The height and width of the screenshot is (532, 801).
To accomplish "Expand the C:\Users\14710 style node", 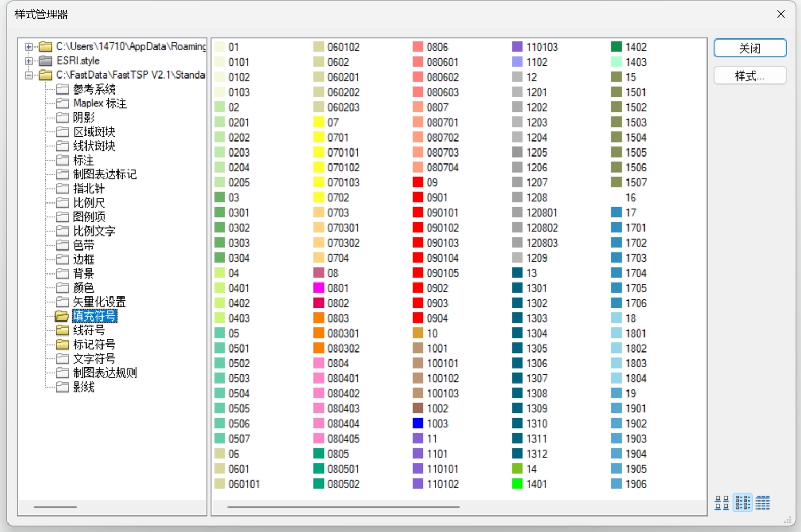I will [x=29, y=47].
